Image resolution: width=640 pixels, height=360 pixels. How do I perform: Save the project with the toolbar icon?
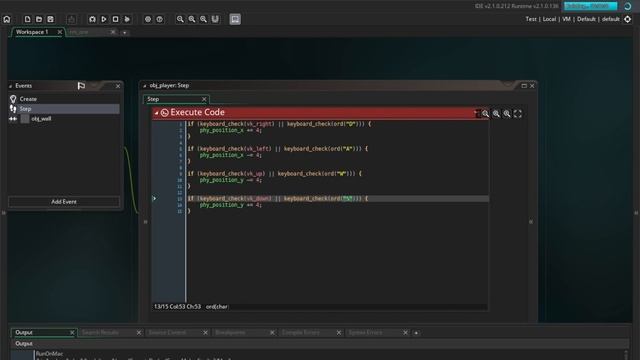(x=50, y=19)
